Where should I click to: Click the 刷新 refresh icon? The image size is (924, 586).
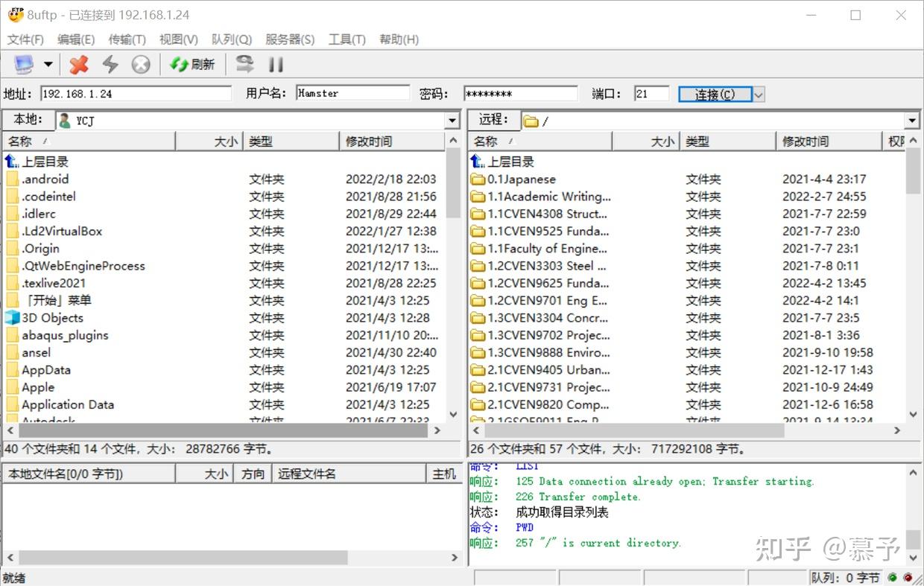click(x=179, y=64)
